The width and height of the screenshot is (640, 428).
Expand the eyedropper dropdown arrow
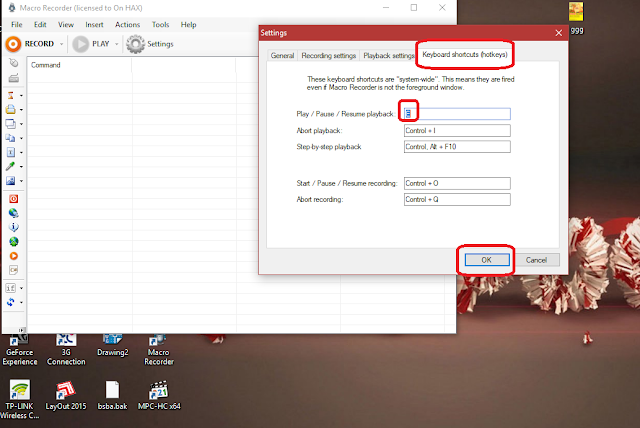pyautogui.click(x=21, y=166)
